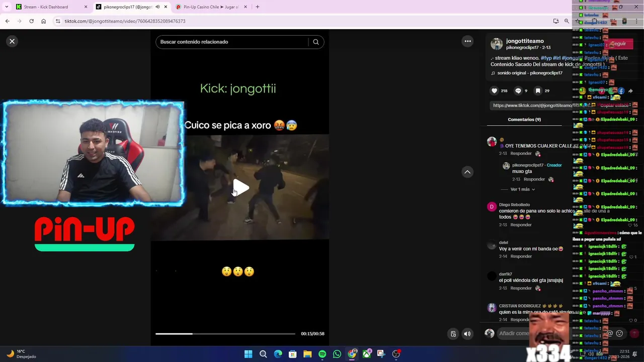
Task: Open the weather widget showing 16°C
Action: point(21,354)
